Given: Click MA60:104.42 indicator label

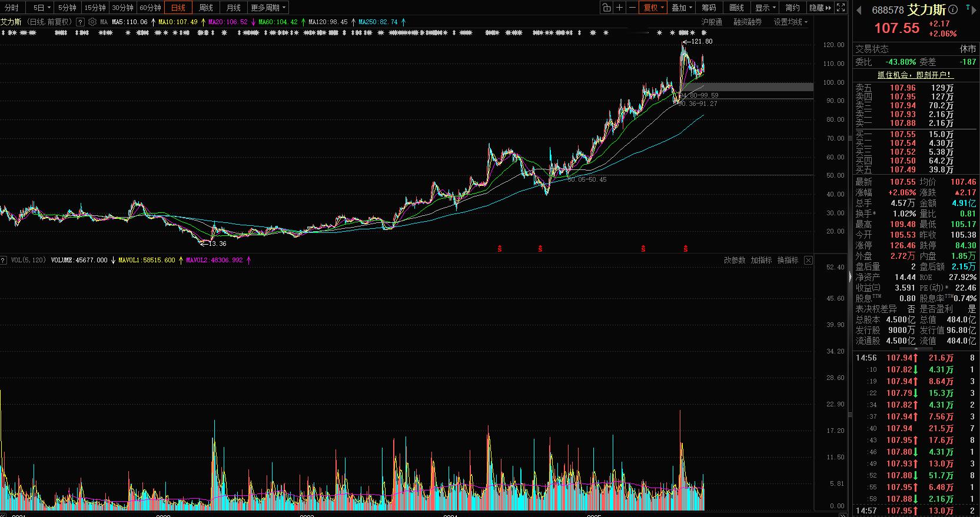Looking at the screenshot, I should click(x=278, y=22).
